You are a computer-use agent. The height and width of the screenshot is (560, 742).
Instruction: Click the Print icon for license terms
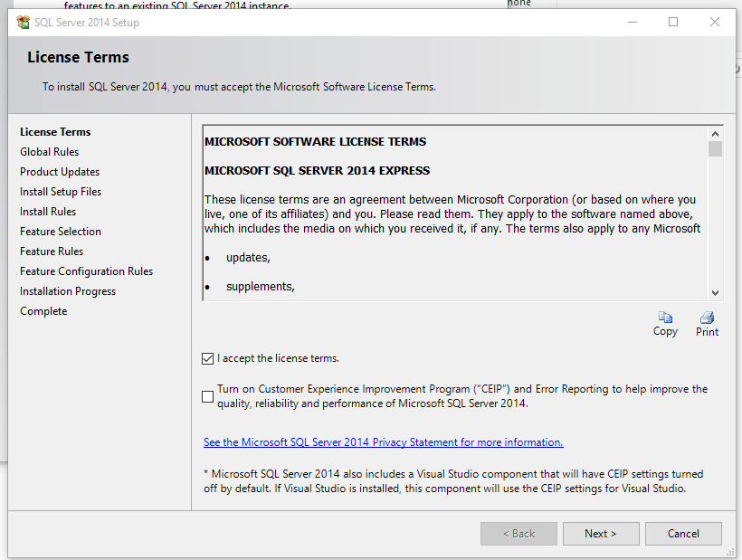pyautogui.click(x=707, y=317)
